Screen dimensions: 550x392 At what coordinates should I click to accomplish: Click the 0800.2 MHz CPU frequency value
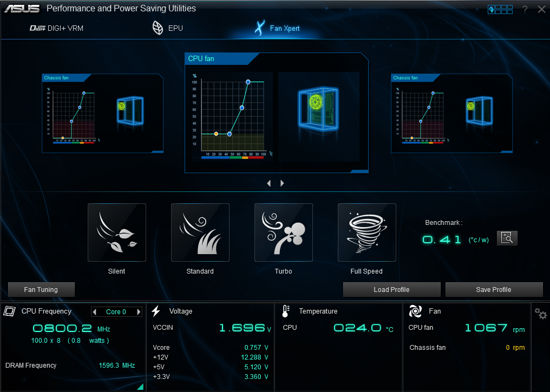[x=71, y=328]
